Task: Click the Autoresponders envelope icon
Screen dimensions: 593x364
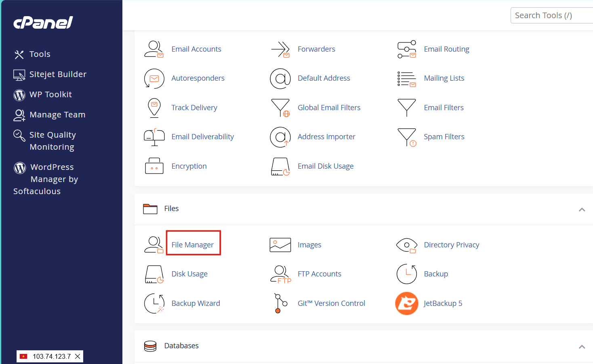Action: [154, 78]
